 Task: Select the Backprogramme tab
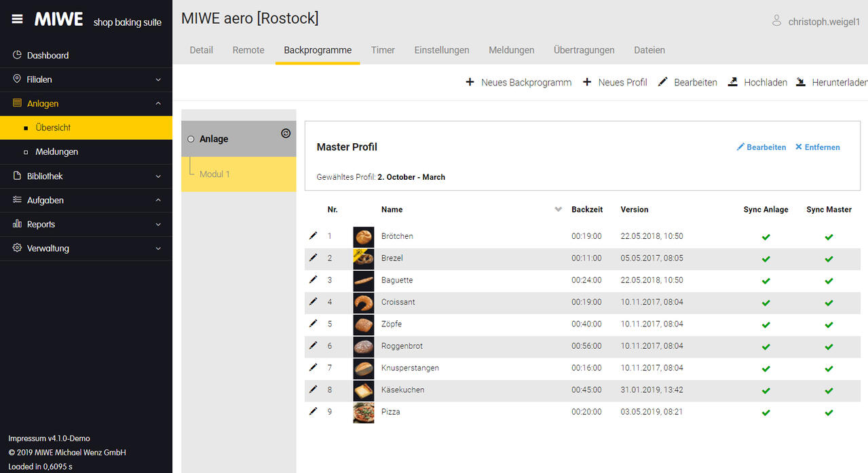pyautogui.click(x=318, y=50)
